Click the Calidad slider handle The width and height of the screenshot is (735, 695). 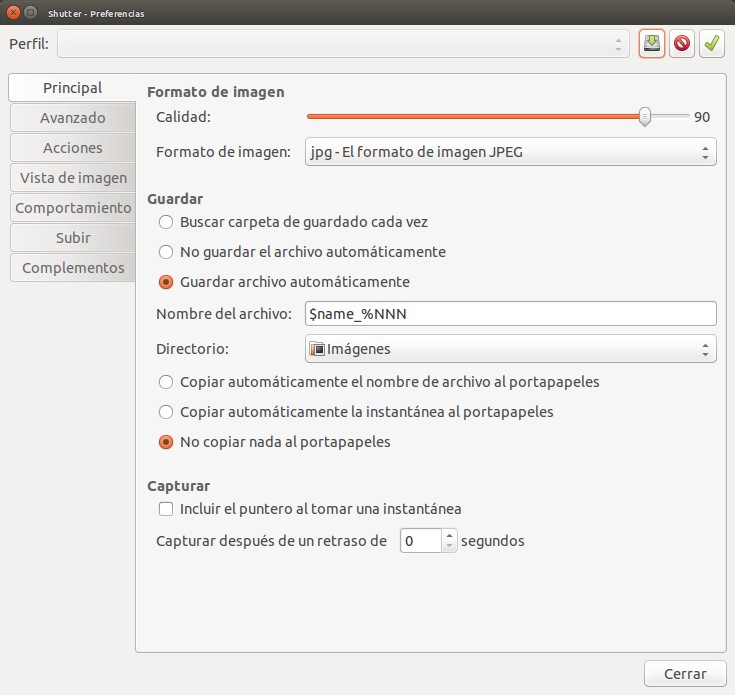645,117
